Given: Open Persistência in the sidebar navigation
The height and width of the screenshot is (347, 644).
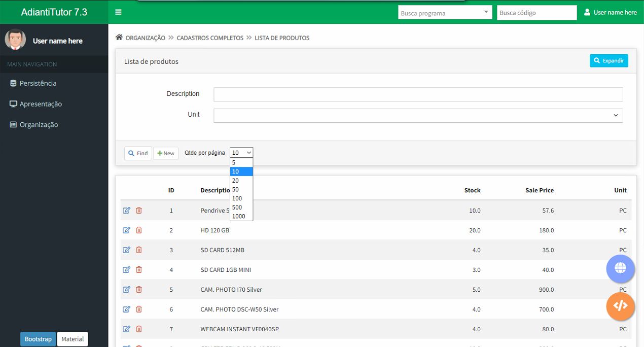Looking at the screenshot, I should 38,83.
